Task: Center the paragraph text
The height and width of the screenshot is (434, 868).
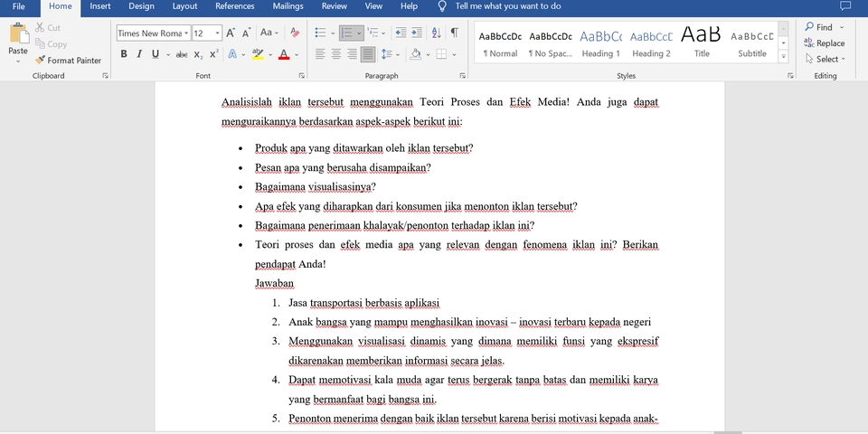Action: (336, 54)
